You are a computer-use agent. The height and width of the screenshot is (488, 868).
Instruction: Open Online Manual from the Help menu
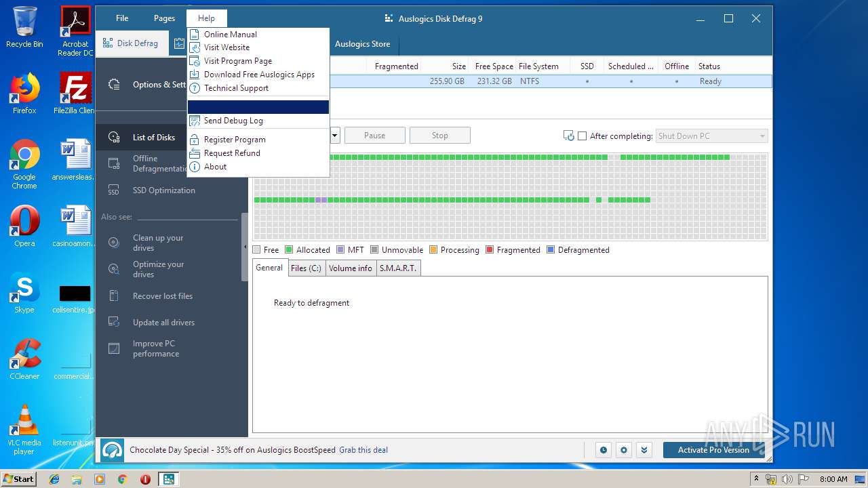point(258,34)
